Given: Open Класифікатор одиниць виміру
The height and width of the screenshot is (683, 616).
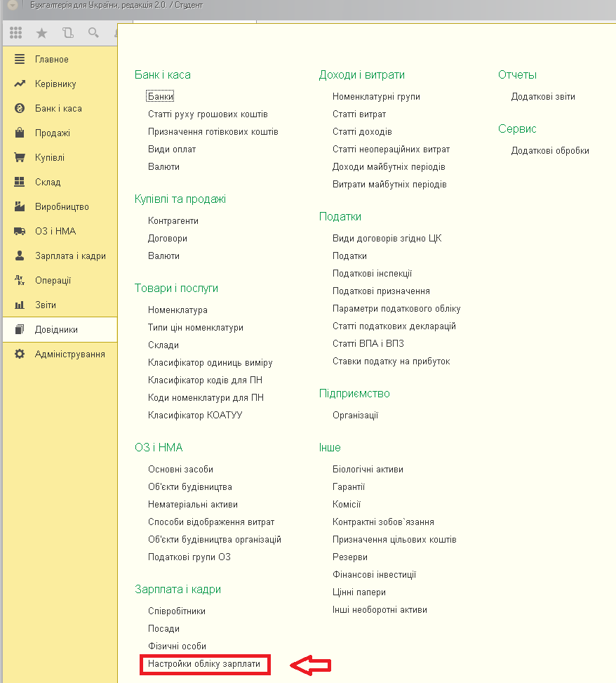Looking at the screenshot, I should pos(210,362).
